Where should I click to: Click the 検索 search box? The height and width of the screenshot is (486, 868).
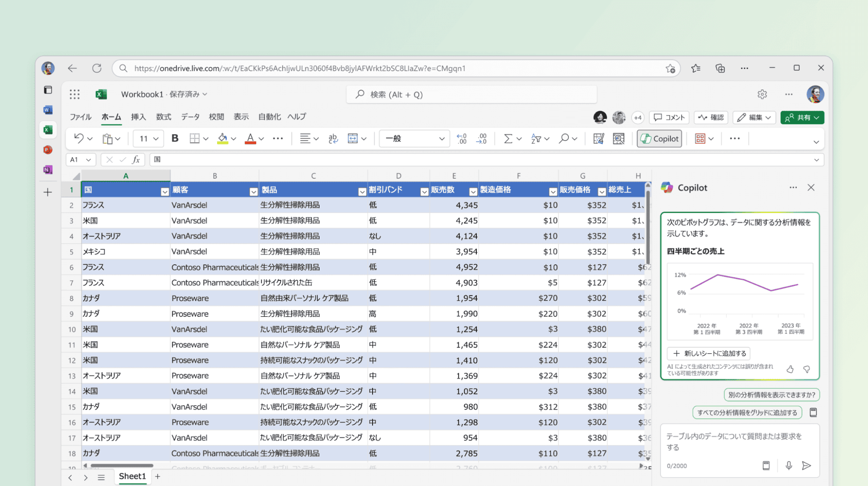pos(472,94)
